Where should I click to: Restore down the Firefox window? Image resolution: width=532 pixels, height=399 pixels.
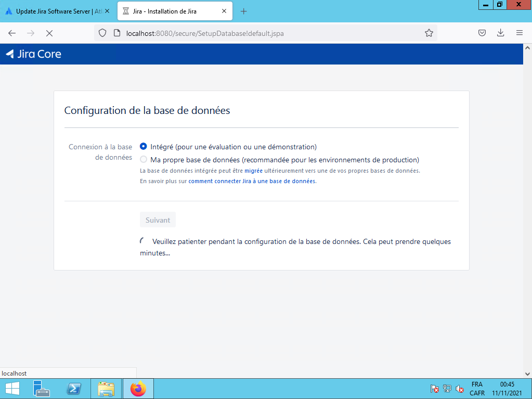point(499,5)
